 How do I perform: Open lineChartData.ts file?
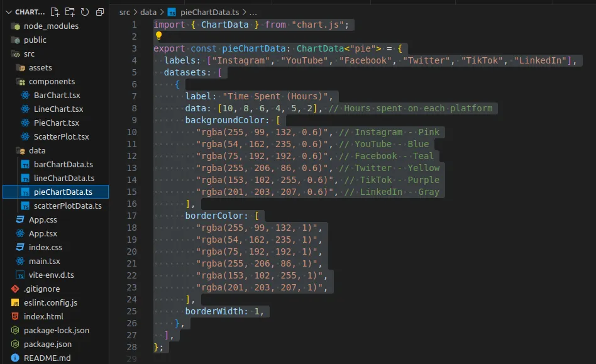pyautogui.click(x=64, y=178)
